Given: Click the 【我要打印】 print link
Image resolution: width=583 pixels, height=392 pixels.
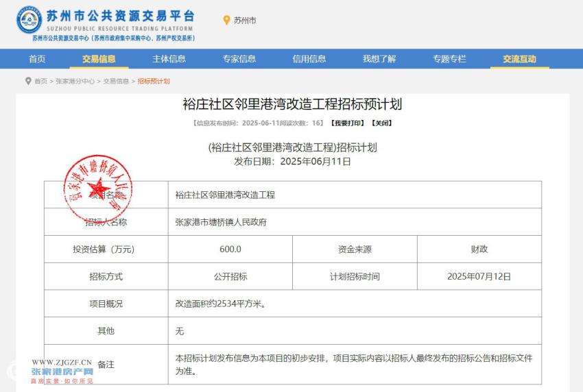Looking at the screenshot, I should pyautogui.click(x=347, y=123).
